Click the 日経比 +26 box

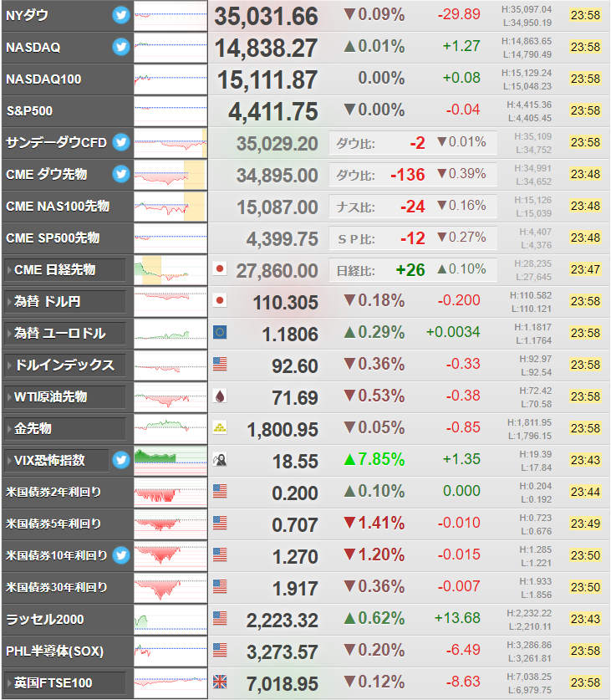tap(413, 269)
